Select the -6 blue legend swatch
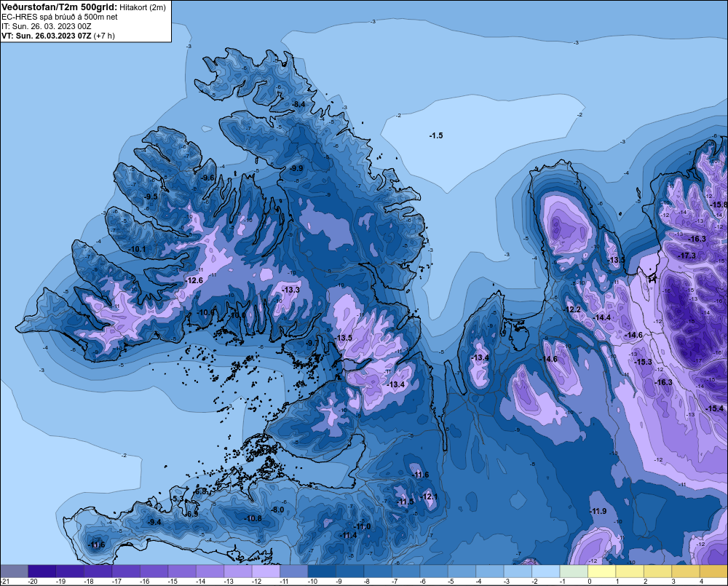Viewport: 728px width, 586px height. pyautogui.click(x=434, y=571)
